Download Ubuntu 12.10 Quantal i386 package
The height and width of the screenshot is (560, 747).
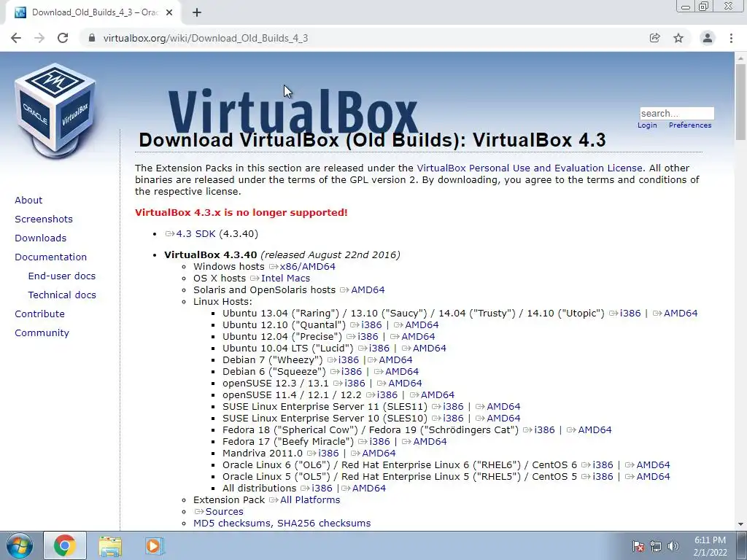tap(371, 324)
